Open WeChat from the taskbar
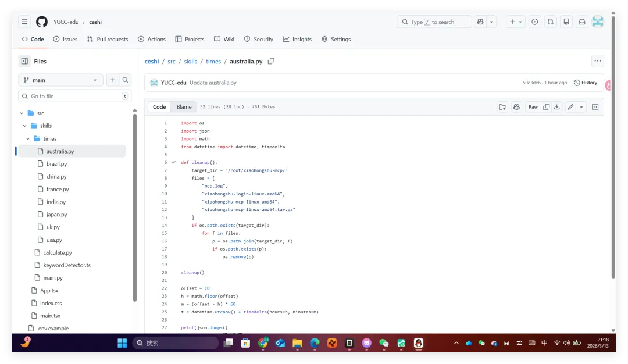This screenshot has width=628, height=364. (384, 343)
